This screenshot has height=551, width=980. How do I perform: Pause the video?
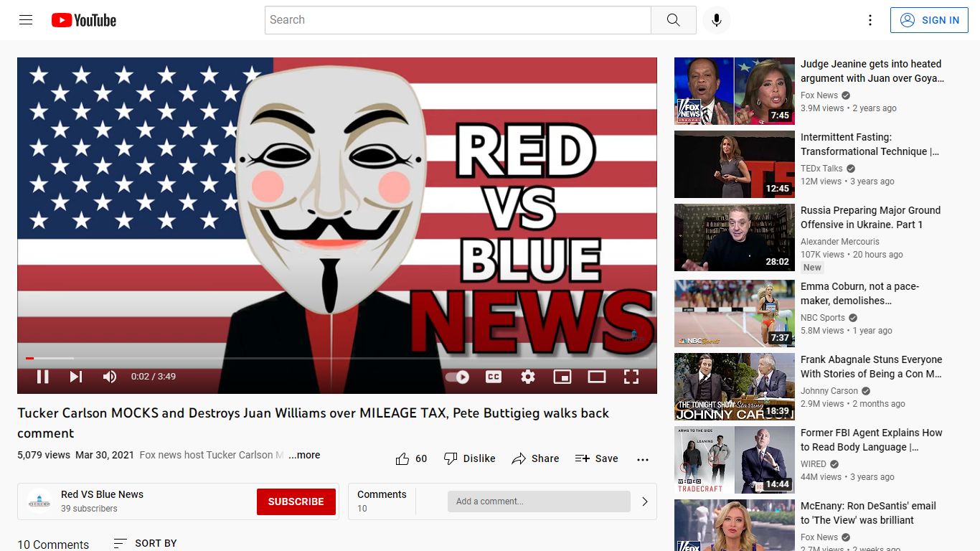42,377
